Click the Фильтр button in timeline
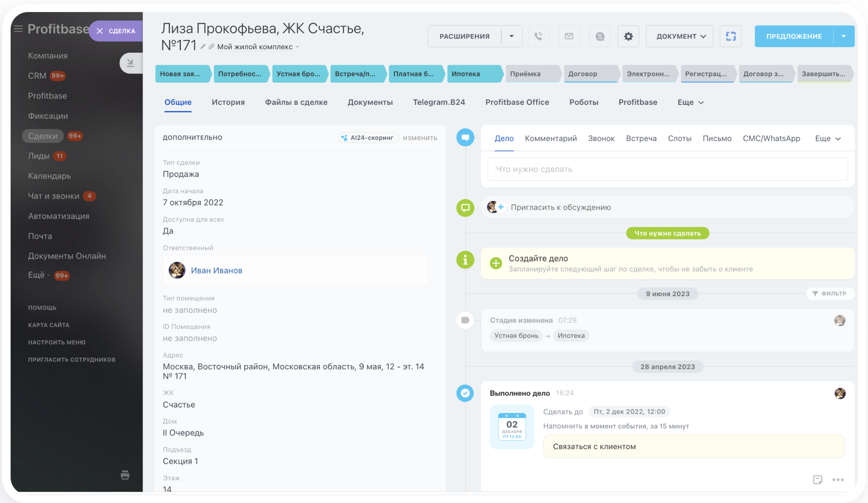This screenshot has height=503, width=868. pyautogui.click(x=829, y=294)
